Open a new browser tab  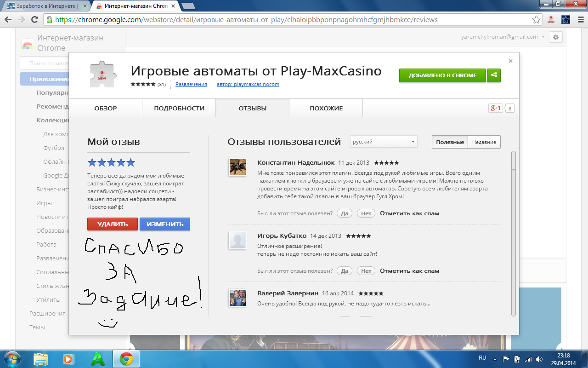(x=188, y=6)
